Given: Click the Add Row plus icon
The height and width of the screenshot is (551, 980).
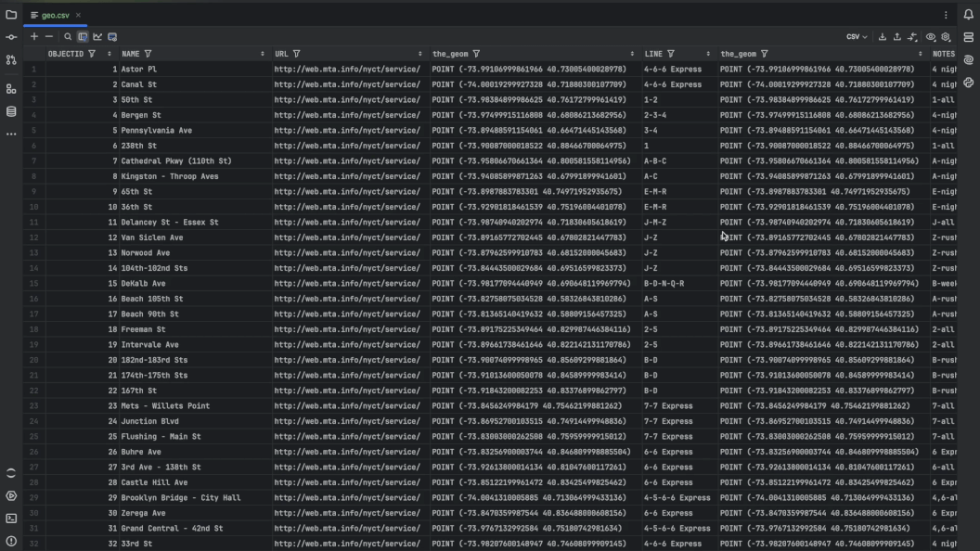Looking at the screenshot, I should [34, 37].
